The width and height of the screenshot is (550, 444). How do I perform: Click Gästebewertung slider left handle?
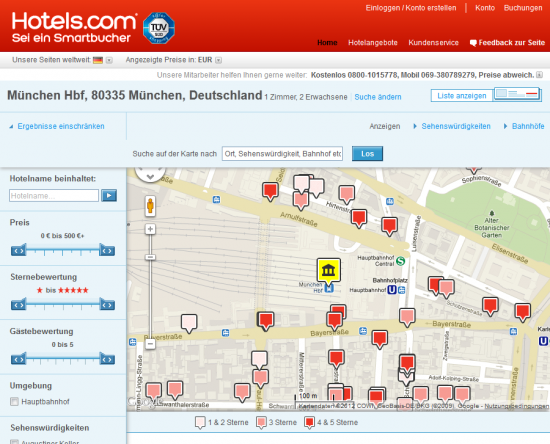pyautogui.click(x=19, y=359)
